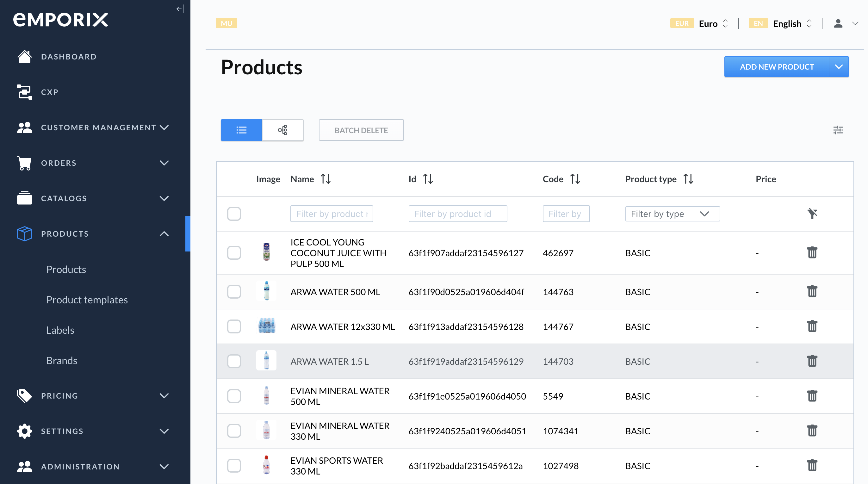Click ADD NEW PRODUCT button
Viewport: 868px width, 484px height.
pos(776,67)
